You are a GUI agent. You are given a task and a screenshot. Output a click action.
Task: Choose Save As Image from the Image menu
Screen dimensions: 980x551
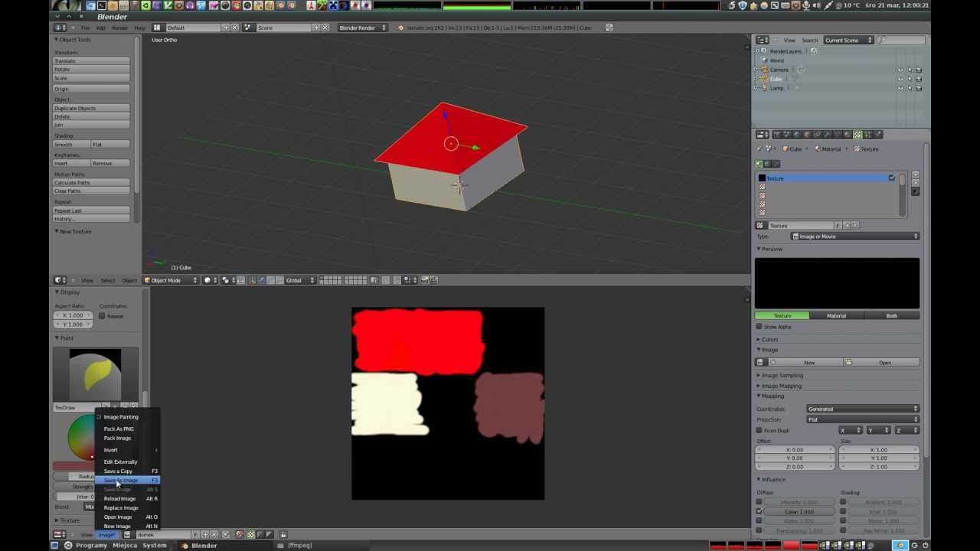coord(127,480)
